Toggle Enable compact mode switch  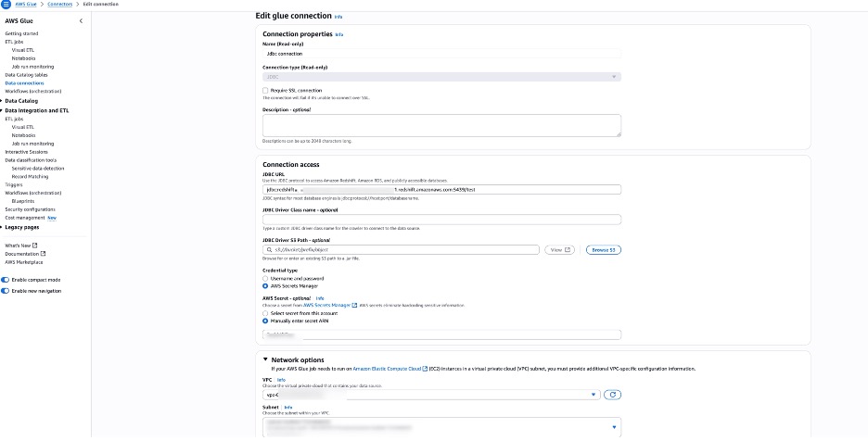click(6, 279)
